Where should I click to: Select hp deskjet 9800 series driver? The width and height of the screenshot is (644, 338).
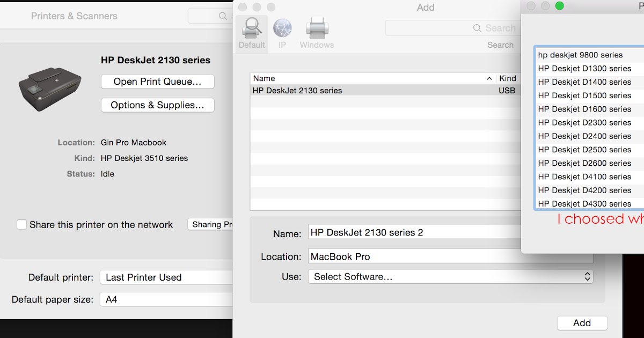(x=590, y=55)
